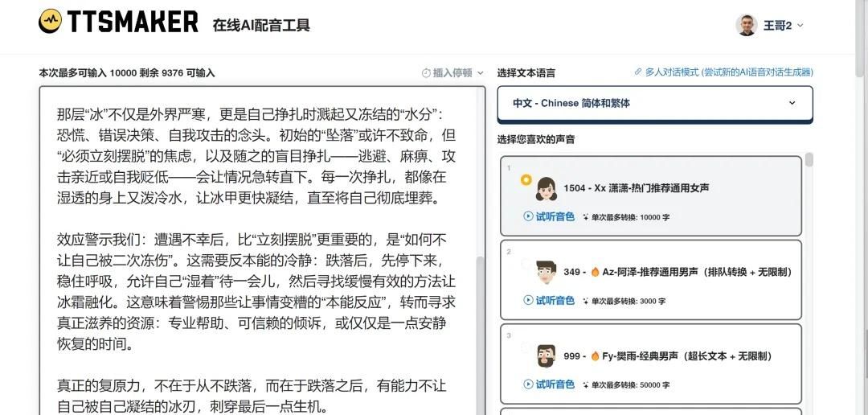Click inside the text input area

point(259,250)
